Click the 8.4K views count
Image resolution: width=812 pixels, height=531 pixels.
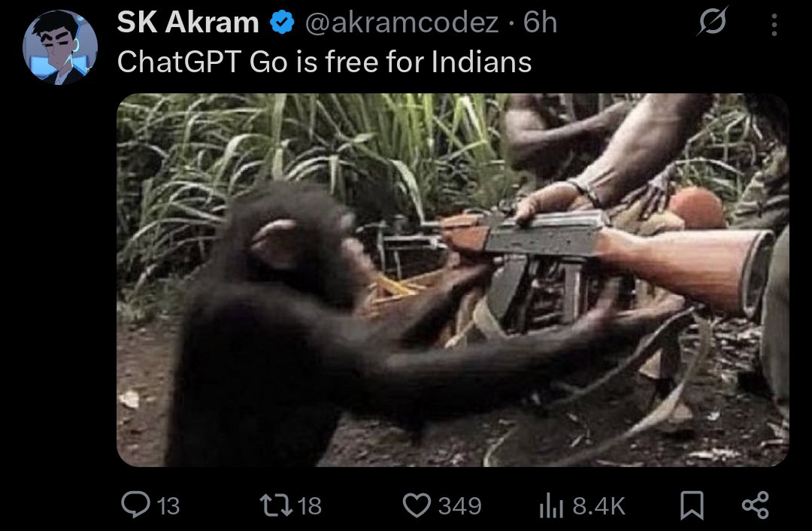click(599, 505)
